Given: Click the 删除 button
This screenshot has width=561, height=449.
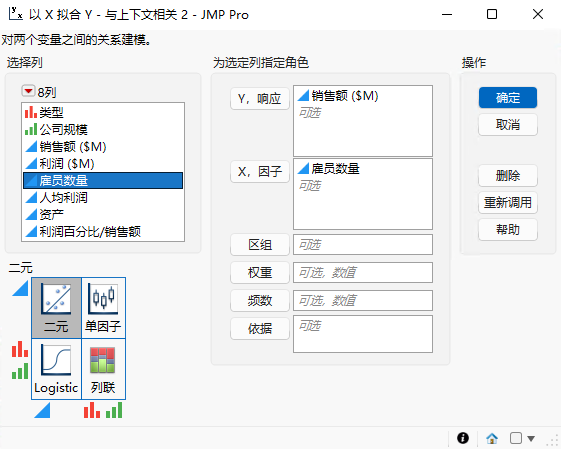Looking at the screenshot, I should (508, 175).
